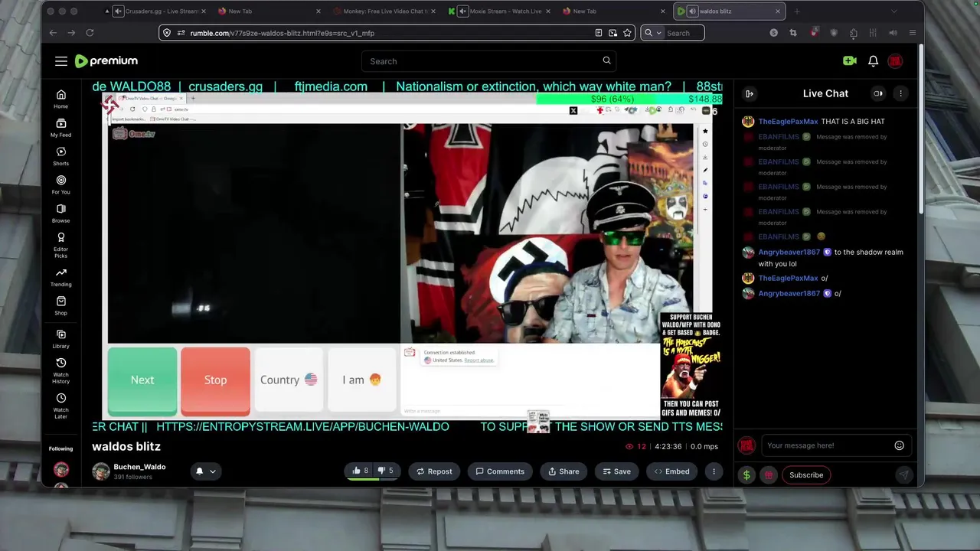The image size is (980, 551).
Task: Open the followed channel avatar under Following
Action: (x=61, y=470)
